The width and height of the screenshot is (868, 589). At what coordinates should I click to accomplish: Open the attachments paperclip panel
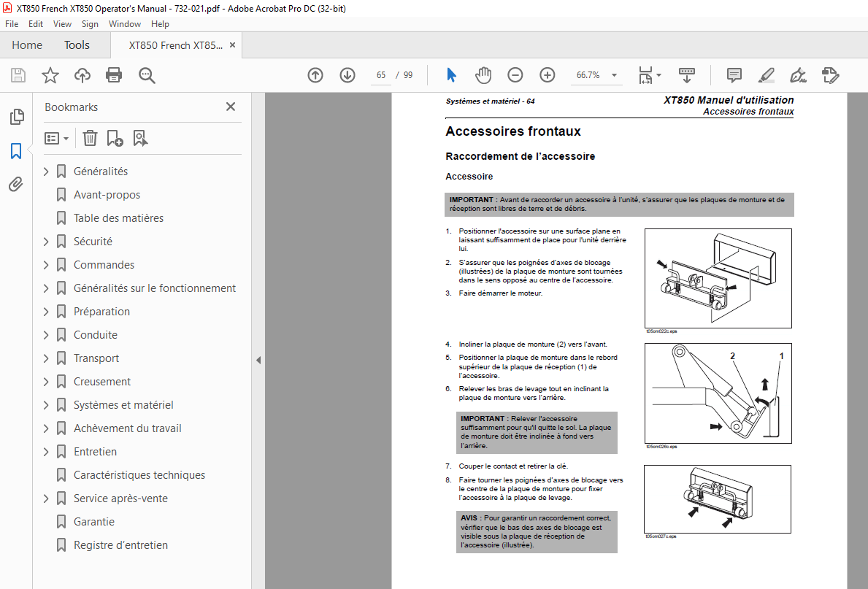click(16, 185)
